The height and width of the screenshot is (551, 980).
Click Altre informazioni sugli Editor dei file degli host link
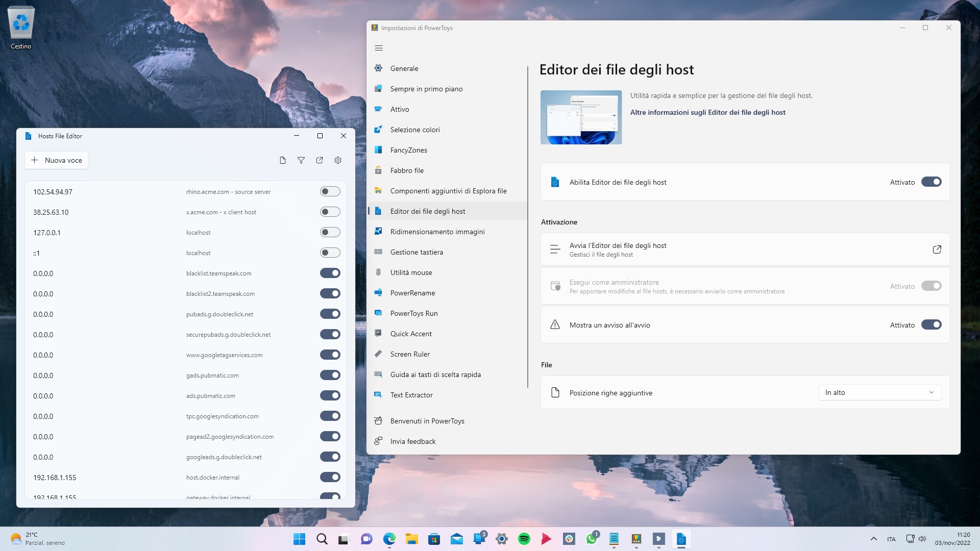coord(707,112)
